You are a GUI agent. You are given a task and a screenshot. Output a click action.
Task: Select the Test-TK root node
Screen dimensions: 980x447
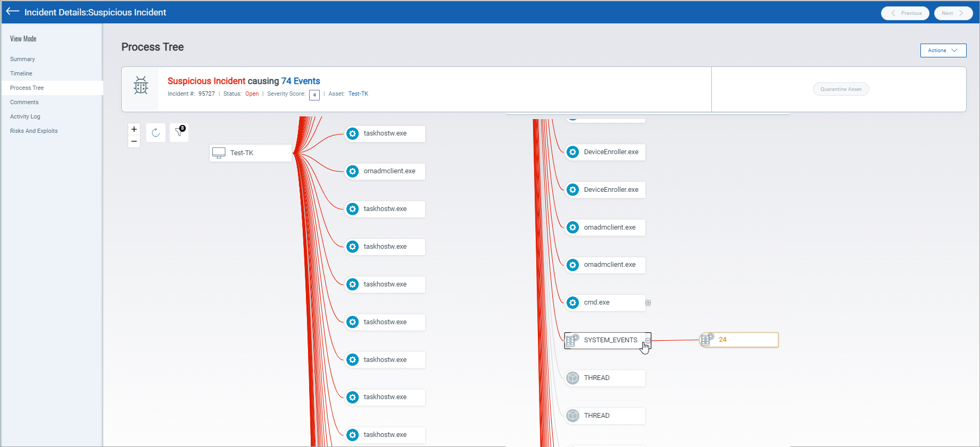point(251,153)
